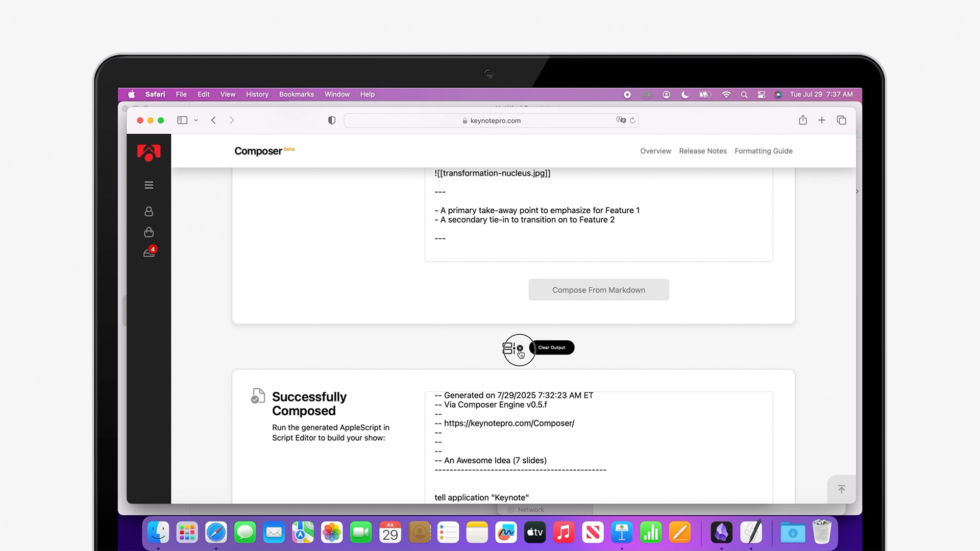This screenshot has width=980, height=551.
Task: Click the reload control in the address bar
Action: click(632, 120)
